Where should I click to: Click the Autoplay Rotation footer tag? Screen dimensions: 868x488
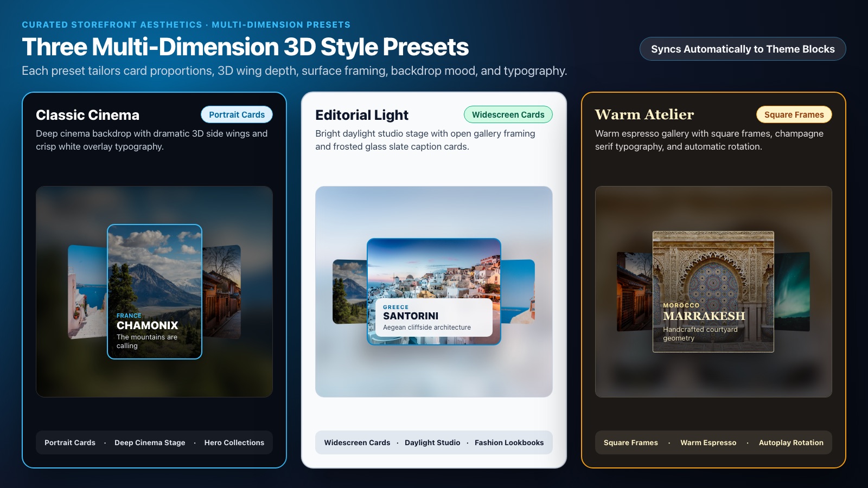coord(791,442)
